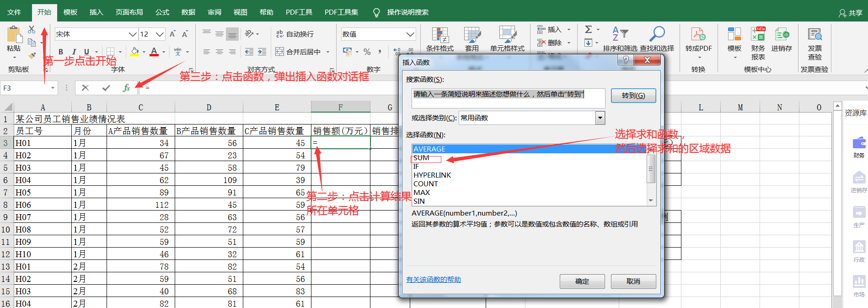
Task: Decrease font size with smaller A icon
Action: click(x=185, y=34)
